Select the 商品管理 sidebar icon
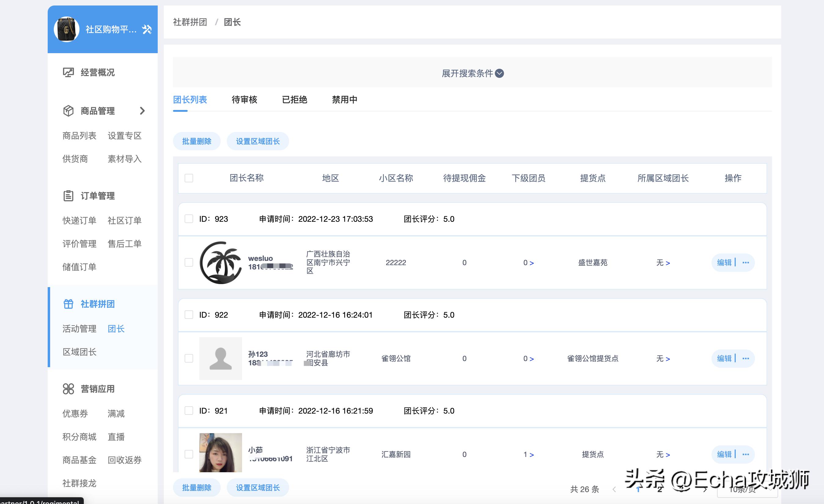824x504 pixels. coord(68,111)
